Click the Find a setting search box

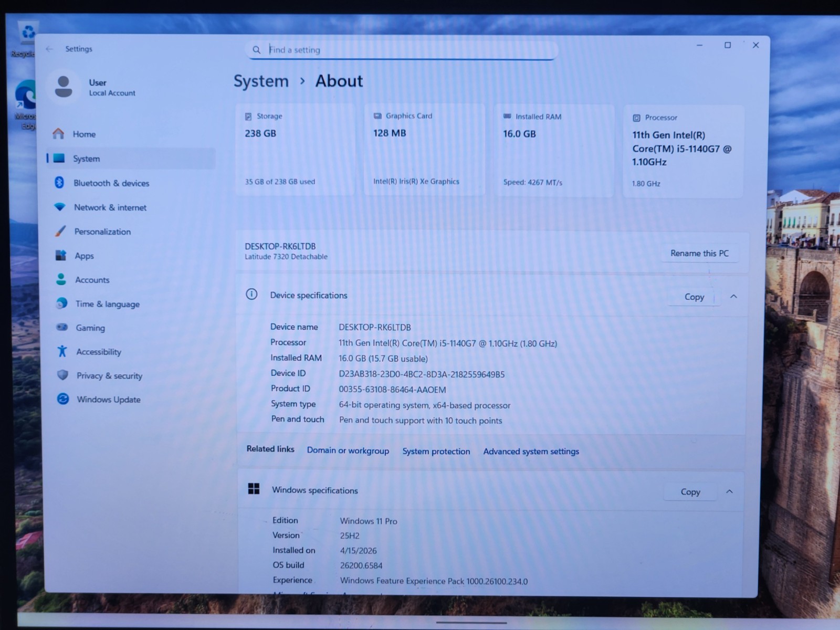[x=402, y=50]
